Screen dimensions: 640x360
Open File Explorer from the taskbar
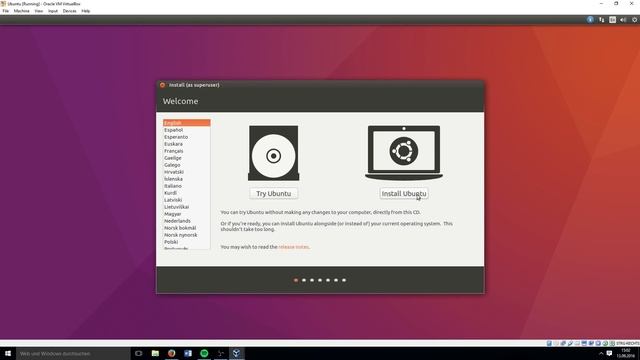pyautogui.click(x=155, y=353)
